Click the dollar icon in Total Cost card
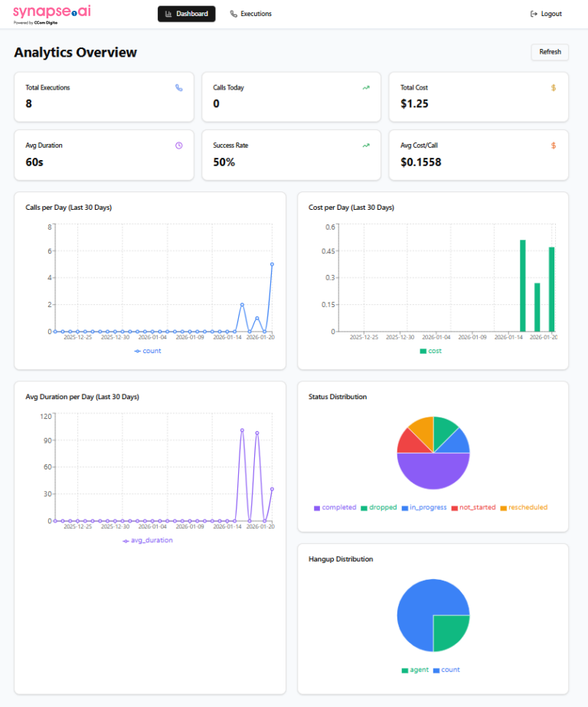This screenshot has width=588, height=707. pos(554,88)
